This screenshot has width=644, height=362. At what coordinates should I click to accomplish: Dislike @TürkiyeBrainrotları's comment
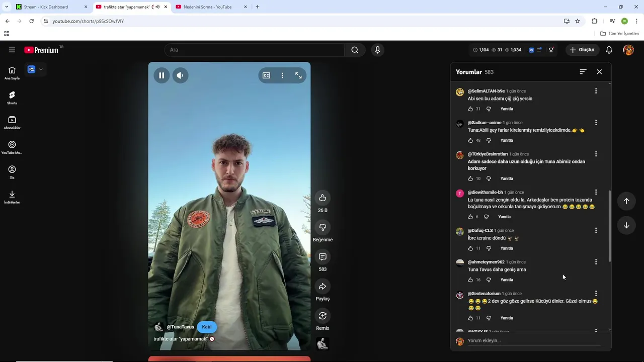point(489,178)
